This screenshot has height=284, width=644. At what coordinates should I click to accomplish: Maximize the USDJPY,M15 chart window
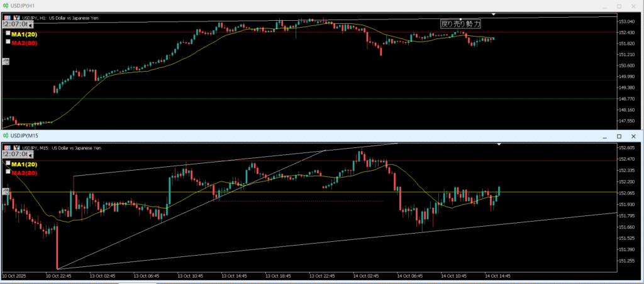pos(619,136)
